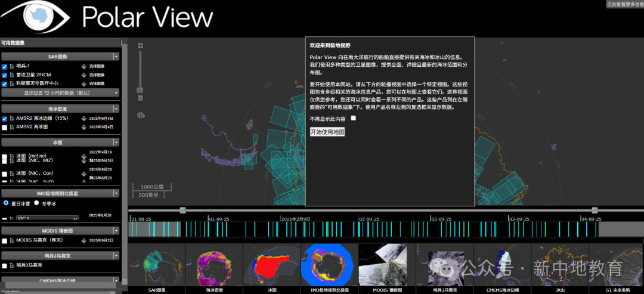
Task: Toggle the 雷达卫星 2/RCM checkbox
Action: (5, 75)
